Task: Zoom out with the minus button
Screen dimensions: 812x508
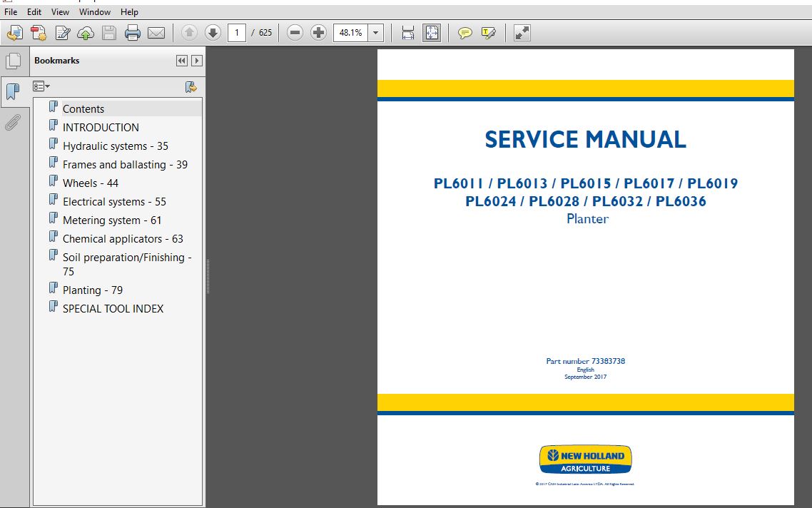Action: click(295, 33)
